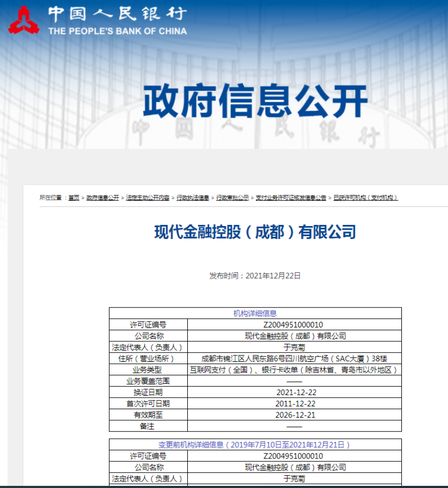The image size is (448, 488).
Task: Click the 备注 label cell
Action: pos(149,426)
